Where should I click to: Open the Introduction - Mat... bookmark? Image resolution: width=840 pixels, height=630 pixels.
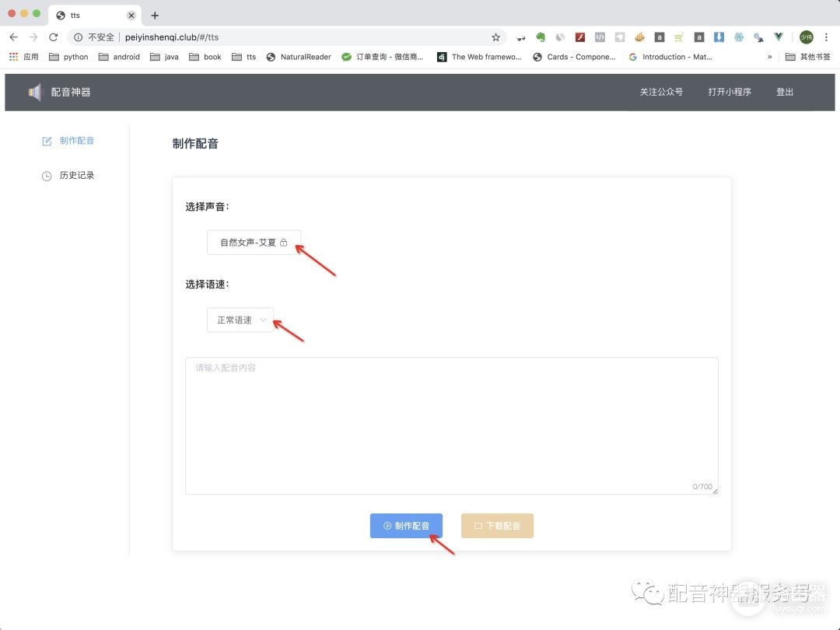tap(670, 57)
